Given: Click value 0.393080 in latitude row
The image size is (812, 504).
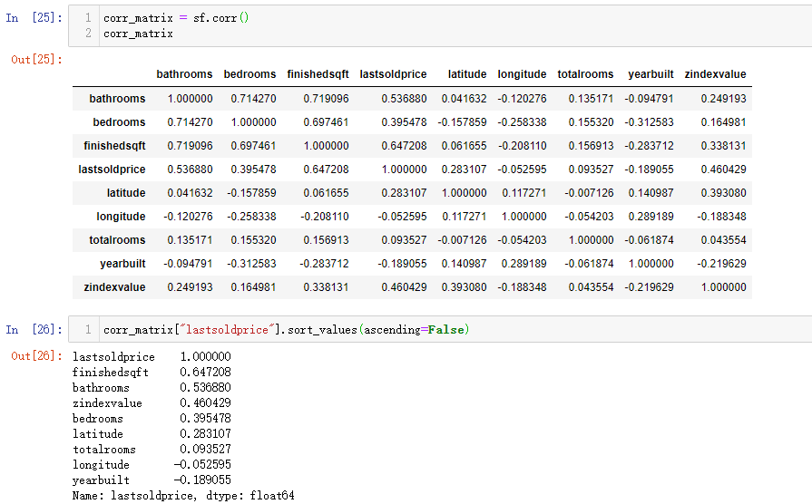Looking at the screenshot, I should click(x=723, y=193).
